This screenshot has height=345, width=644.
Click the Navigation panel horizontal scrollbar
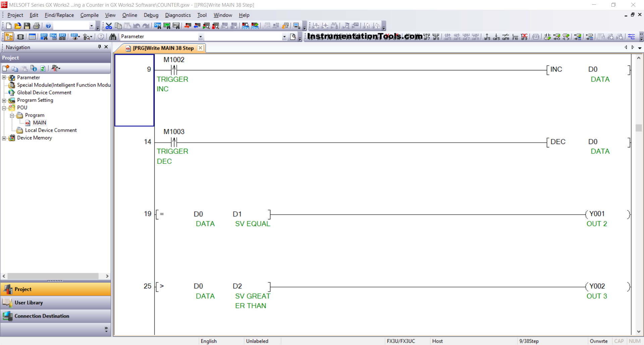(x=53, y=276)
